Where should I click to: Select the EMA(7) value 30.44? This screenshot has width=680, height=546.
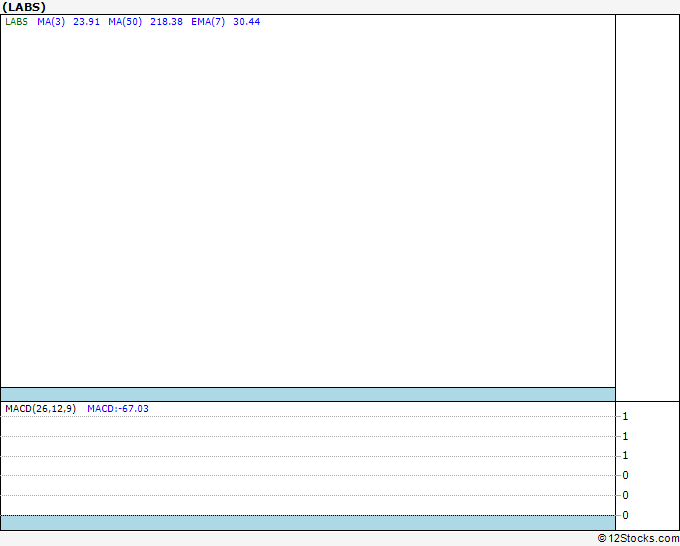click(247, 22)
